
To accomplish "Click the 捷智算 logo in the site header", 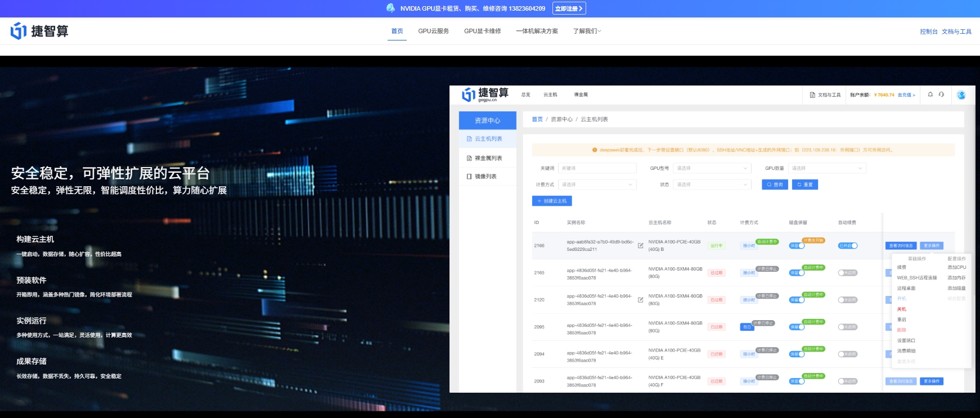I will pos(39,31).
